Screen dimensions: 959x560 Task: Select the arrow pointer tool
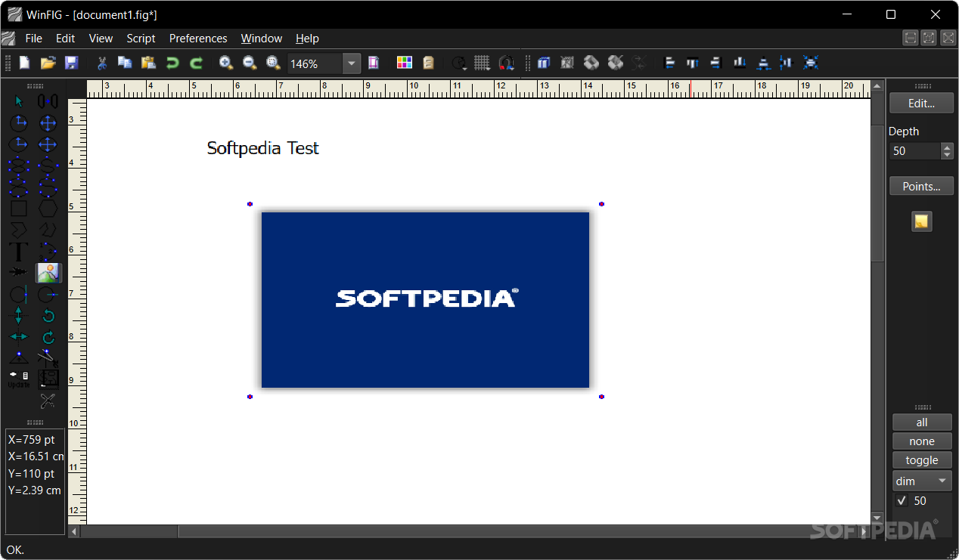(x=19, y=101)
